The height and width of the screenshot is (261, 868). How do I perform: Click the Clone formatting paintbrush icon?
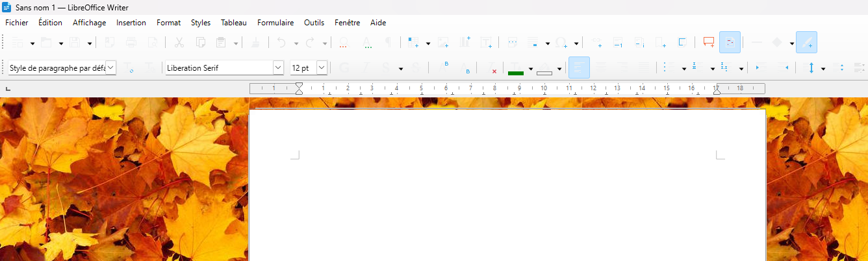pos(256,43)
